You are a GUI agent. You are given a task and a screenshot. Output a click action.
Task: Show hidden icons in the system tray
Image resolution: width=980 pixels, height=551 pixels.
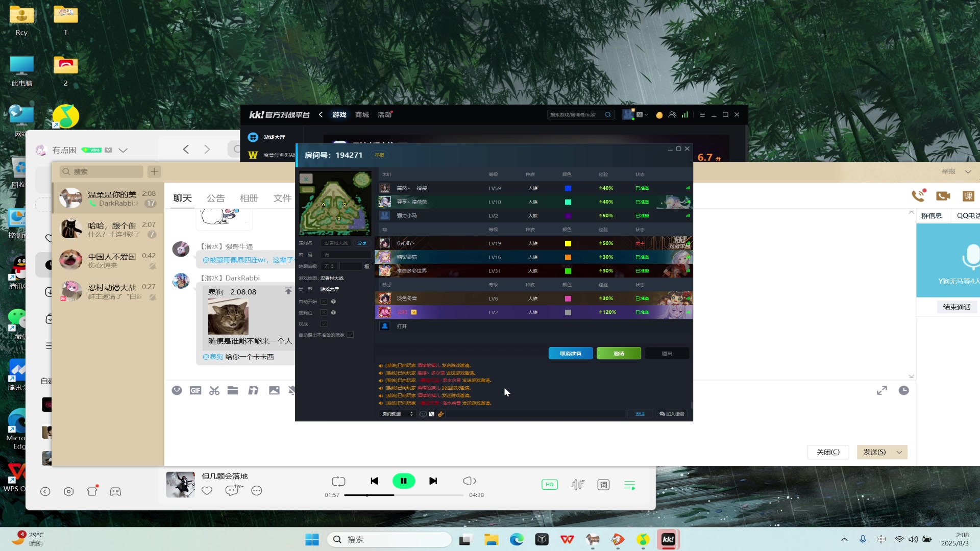pos(844,539)
